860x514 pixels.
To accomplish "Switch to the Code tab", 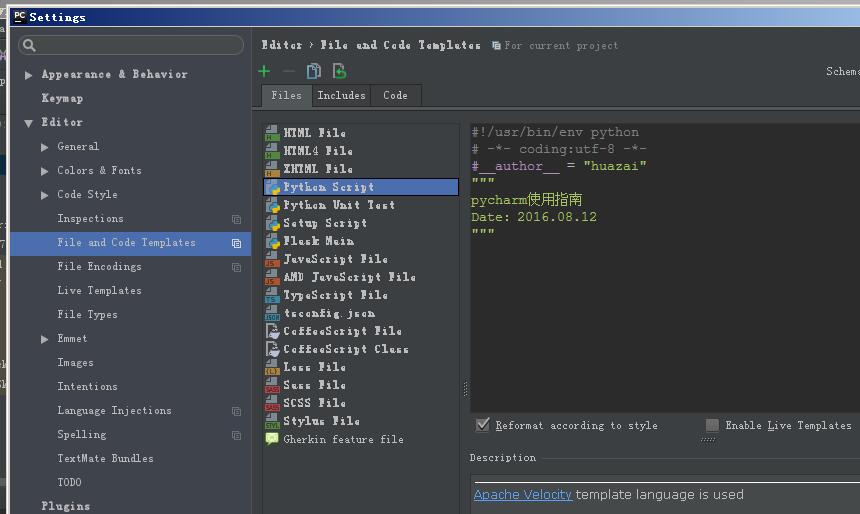I will pos(395,95).
